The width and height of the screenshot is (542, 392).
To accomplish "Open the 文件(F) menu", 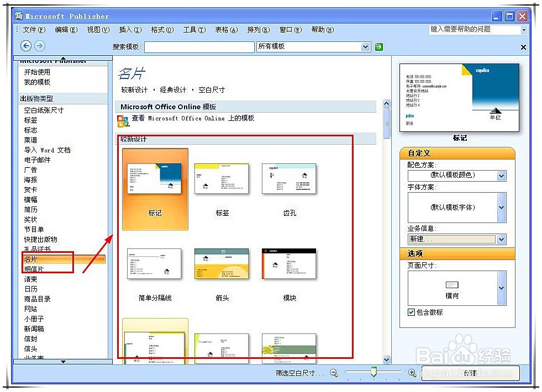I will click(34, 30).
